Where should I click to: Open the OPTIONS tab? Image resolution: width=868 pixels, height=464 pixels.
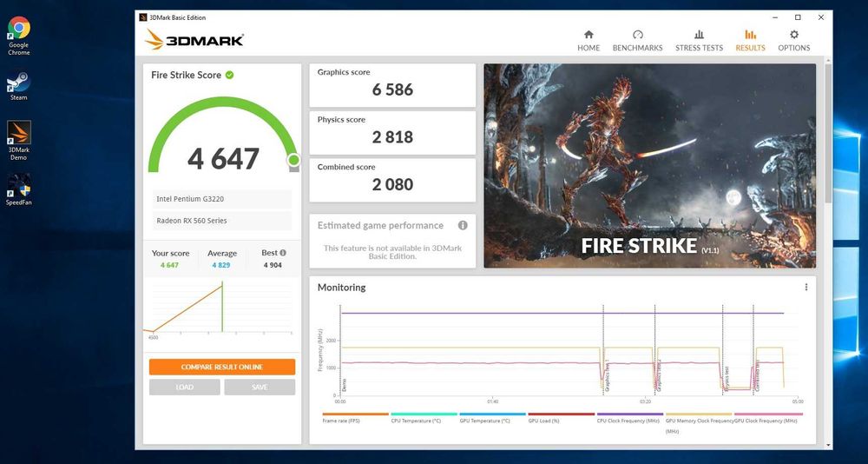[794, 41]
